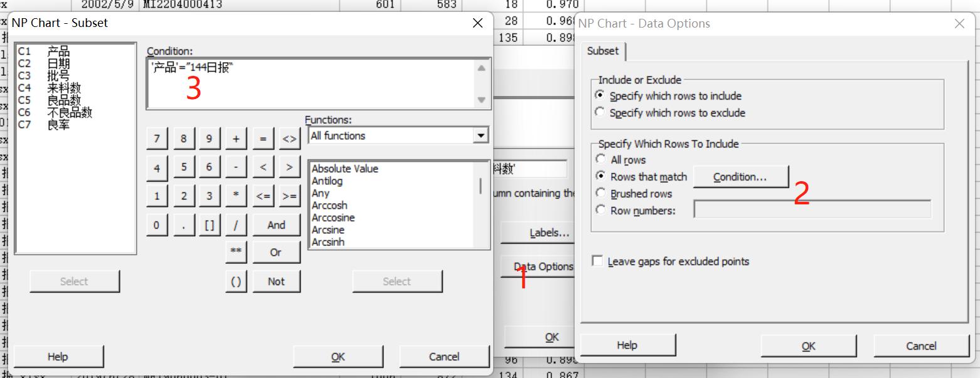
Task: Select column C4 来料数 in the list
Action: [x=75, y=88]
